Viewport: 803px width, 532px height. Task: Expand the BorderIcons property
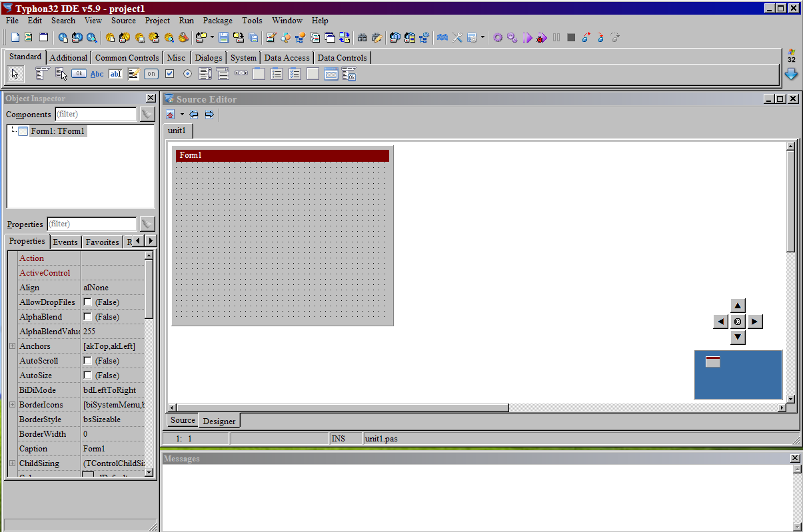coord(12,405)
